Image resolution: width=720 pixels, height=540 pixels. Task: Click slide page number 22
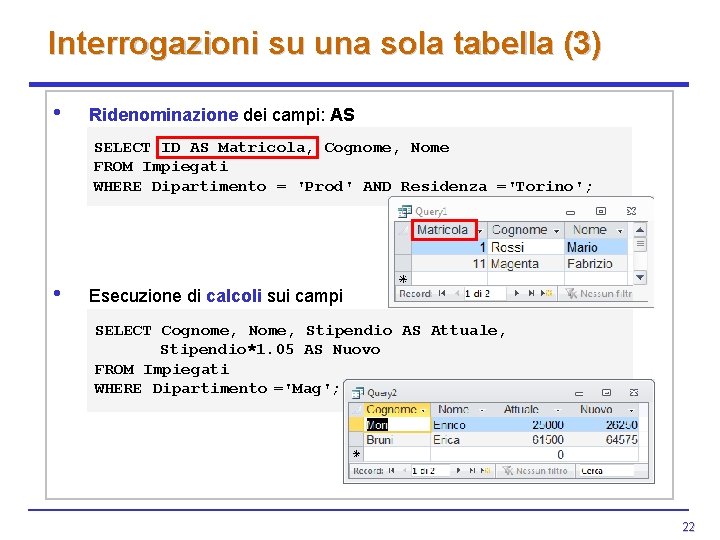click(x=688, y=527)
